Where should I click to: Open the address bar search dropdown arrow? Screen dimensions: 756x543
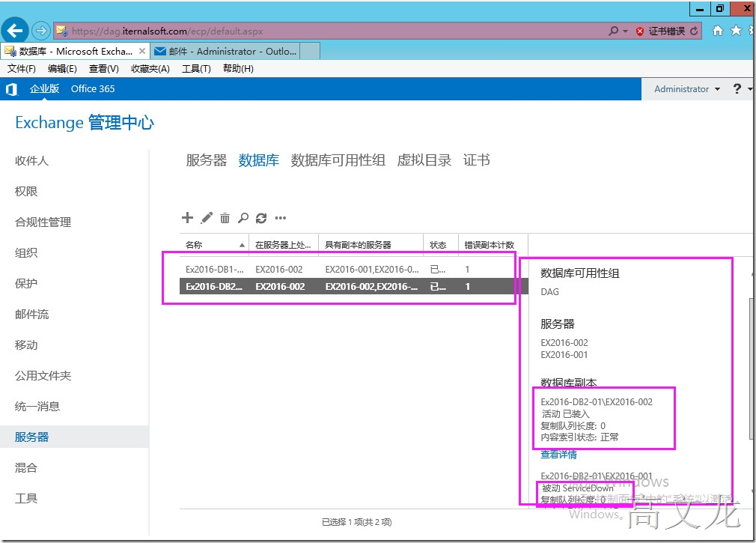pos(625,31)
